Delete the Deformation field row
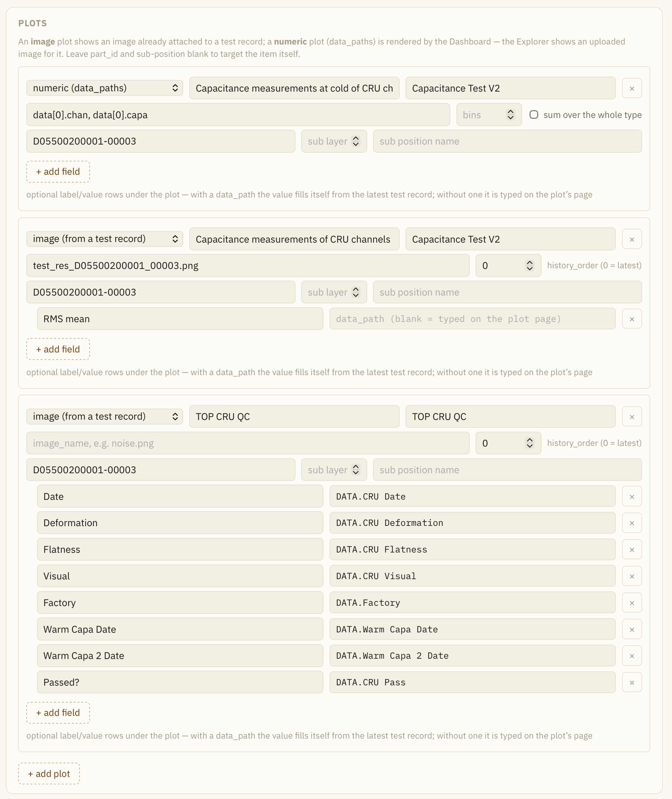The width and height of the screenshot is (672, 799). click(x=632, y=523)
